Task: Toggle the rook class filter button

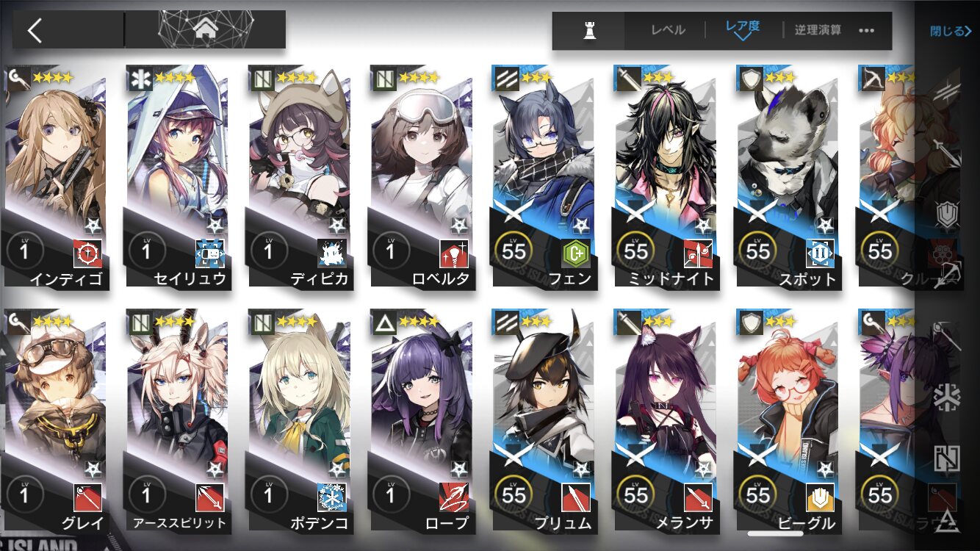Action: pos(588,31)
